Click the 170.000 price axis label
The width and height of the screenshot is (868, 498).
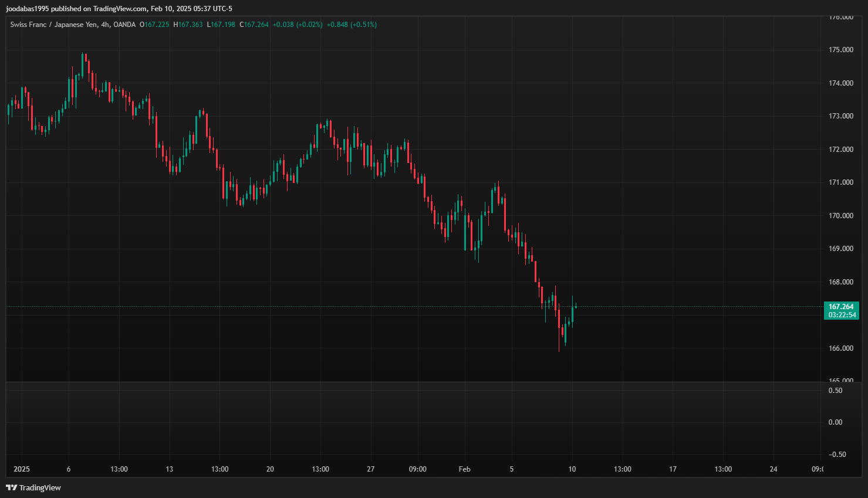click(840, 216)
